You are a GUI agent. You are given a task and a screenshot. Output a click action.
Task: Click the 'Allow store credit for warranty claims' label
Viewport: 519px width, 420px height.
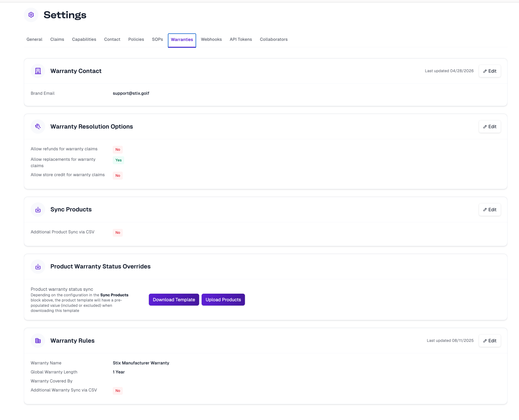pos(68,175)
